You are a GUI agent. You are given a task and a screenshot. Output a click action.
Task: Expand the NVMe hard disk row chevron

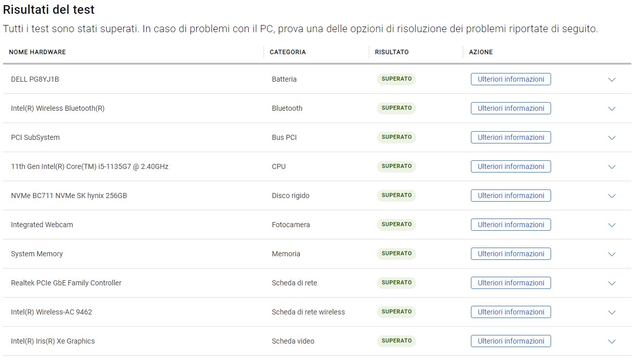coord(612,196)
